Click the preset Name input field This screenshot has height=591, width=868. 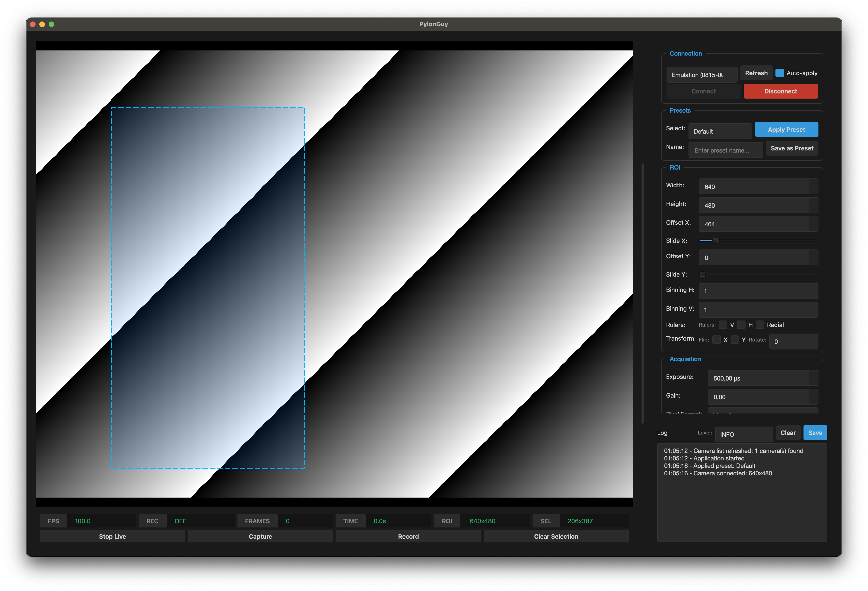[725, 150]
